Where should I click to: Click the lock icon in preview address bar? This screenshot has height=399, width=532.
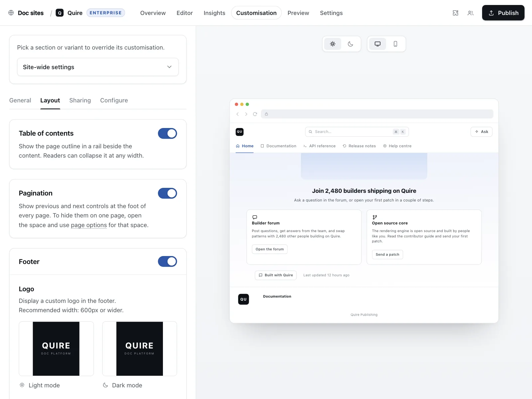click(266, 114)
